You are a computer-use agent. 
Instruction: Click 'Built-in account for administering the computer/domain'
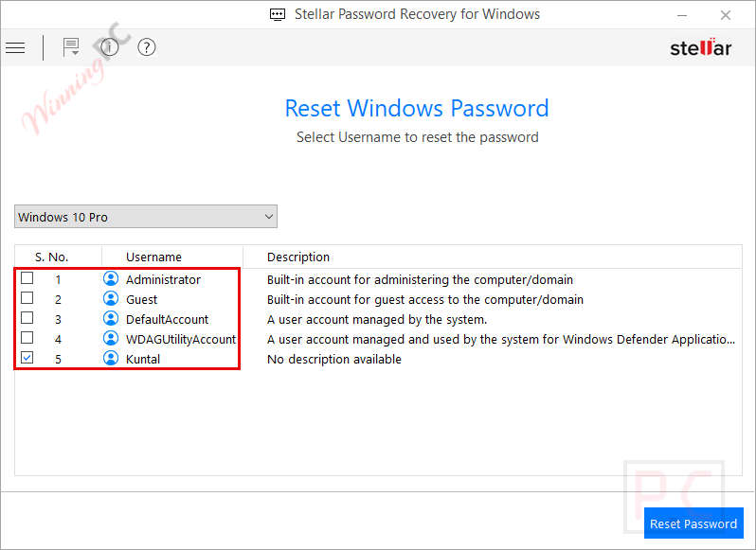[420, 280]
